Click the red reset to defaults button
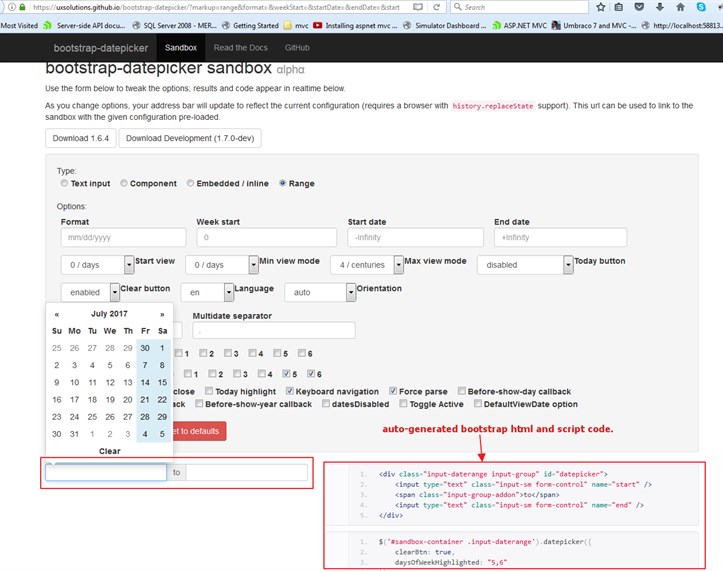 point(199,431)
